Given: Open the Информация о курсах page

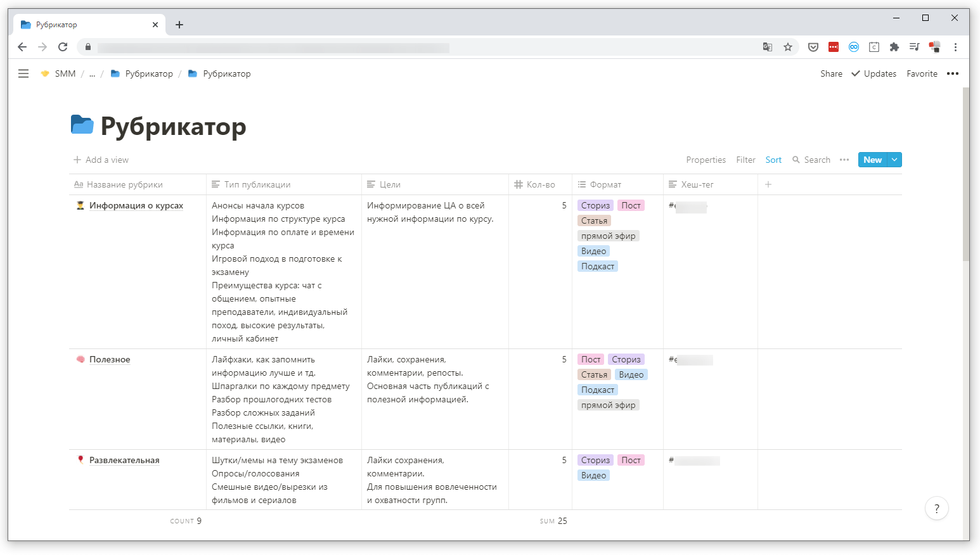Looking at the screenshot, I should [x=136, y=205].
